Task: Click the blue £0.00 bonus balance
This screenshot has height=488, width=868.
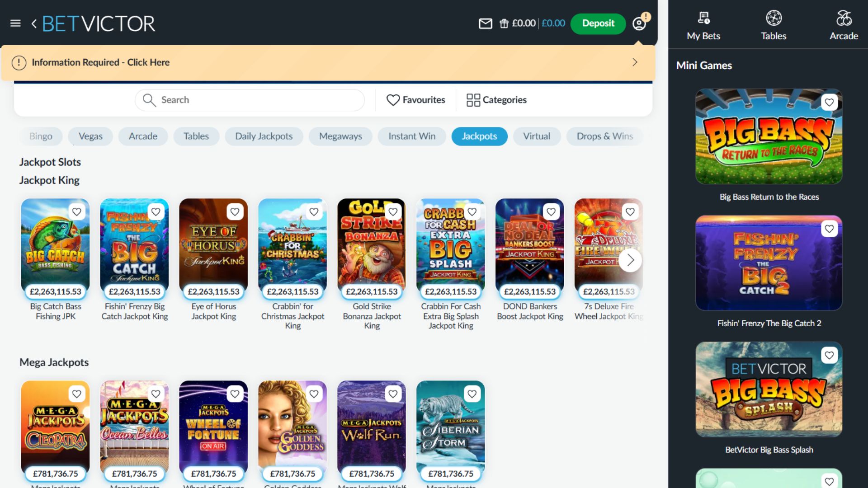Action: 553,23
